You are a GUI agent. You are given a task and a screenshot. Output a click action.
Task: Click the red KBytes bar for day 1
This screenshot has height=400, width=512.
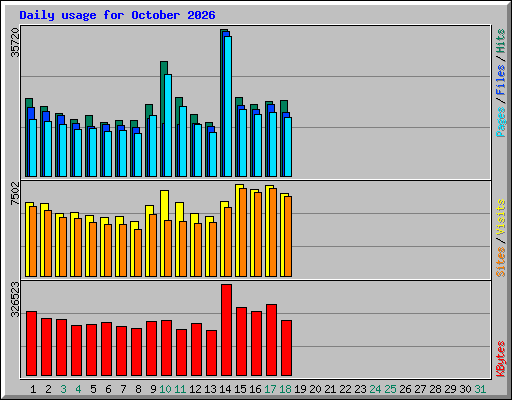(31, 344)
